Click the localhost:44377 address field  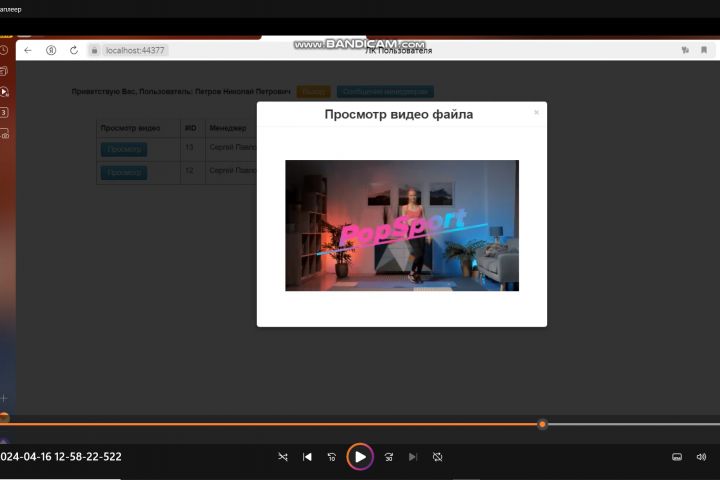tap(135, 50)
